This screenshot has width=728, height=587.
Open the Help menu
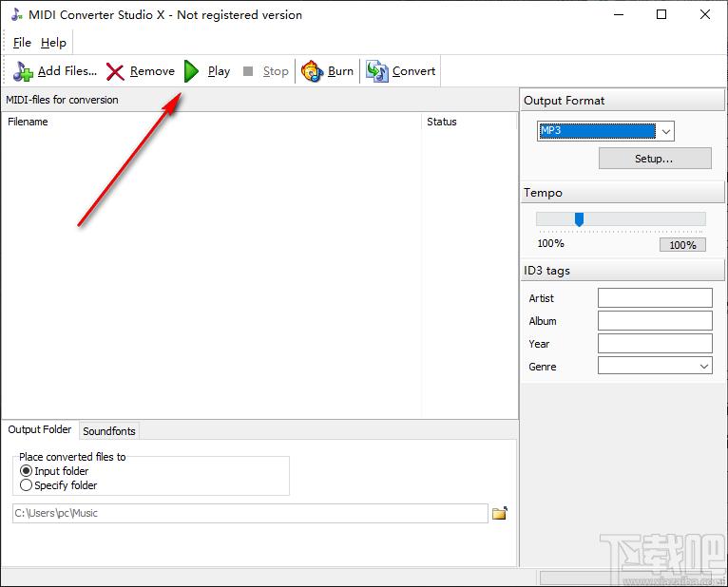(x=53, y=43)
